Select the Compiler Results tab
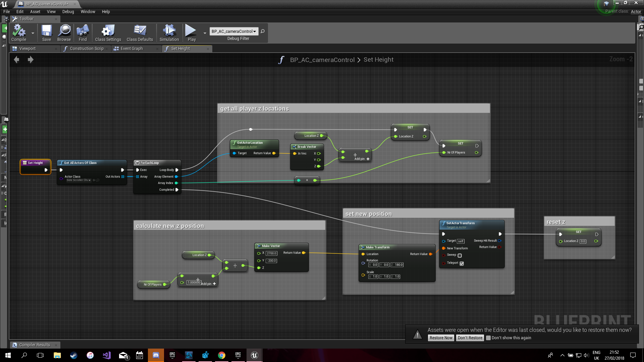 (x=35, y=345)
